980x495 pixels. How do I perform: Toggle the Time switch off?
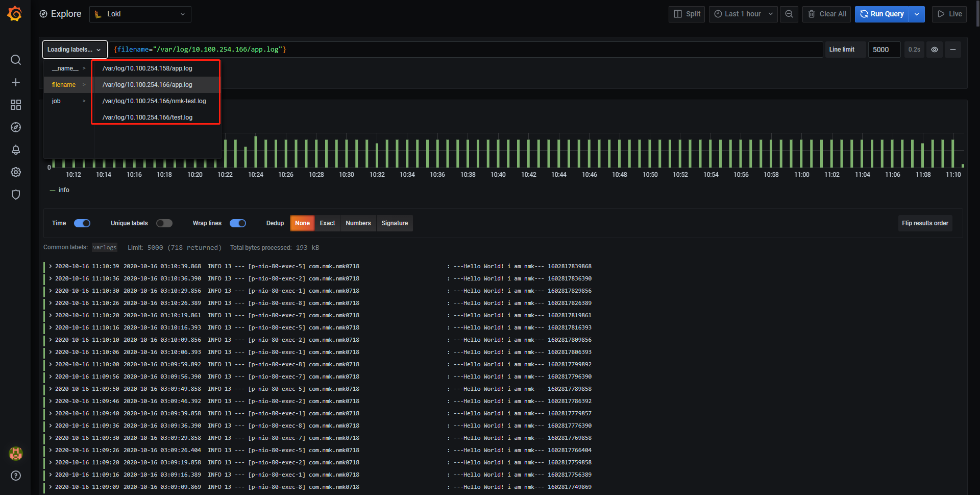coord(82,223)
